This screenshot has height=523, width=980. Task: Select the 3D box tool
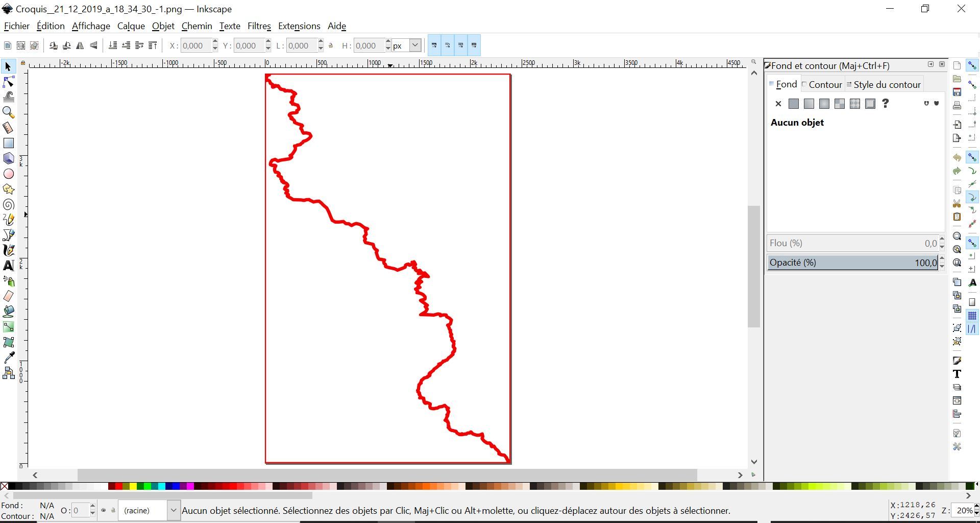click(x=8, y=158)
